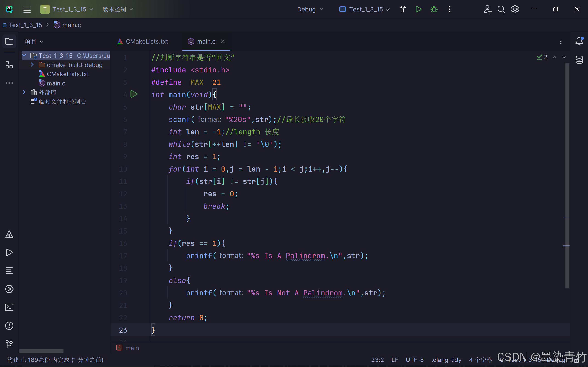
Task: Open the Debug build profile dropdown
Action: coord(310,9)
